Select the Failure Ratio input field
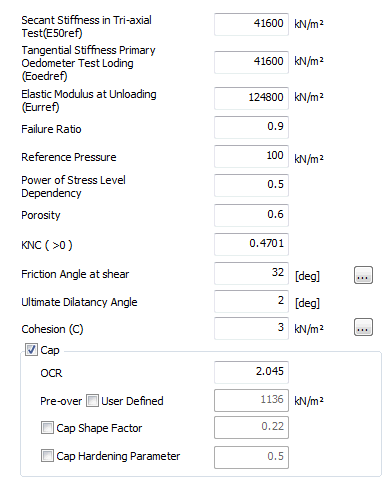This screenshot has height=492, width=385. 251,127
